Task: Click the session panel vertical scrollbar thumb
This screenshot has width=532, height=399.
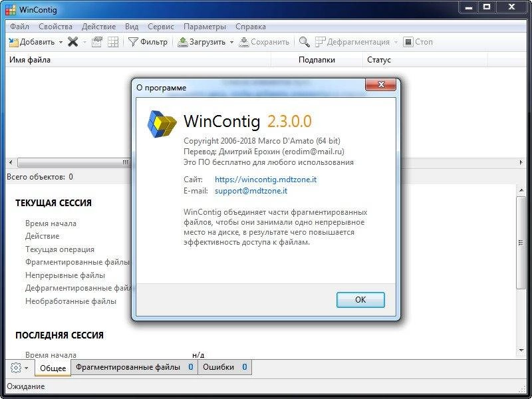Action: (521, 243)
